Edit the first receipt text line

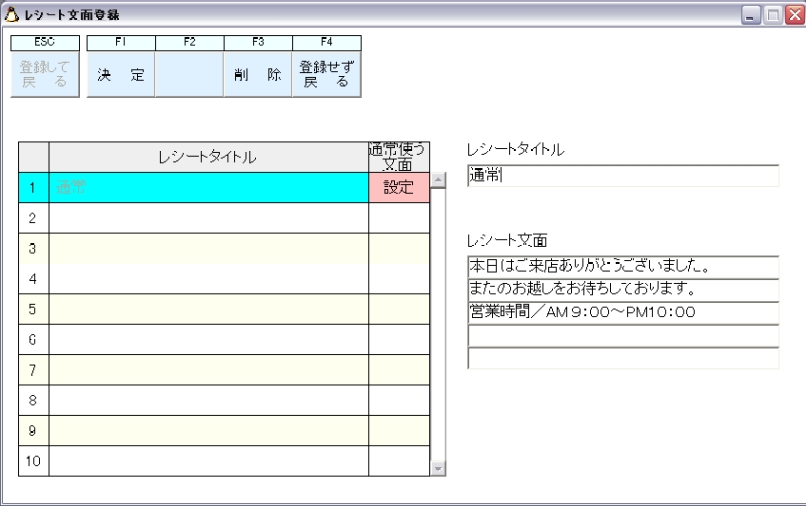tap(622, 267)
